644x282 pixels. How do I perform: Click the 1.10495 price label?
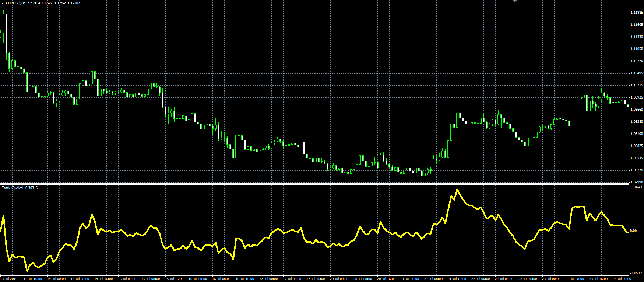tap(637, 73)
